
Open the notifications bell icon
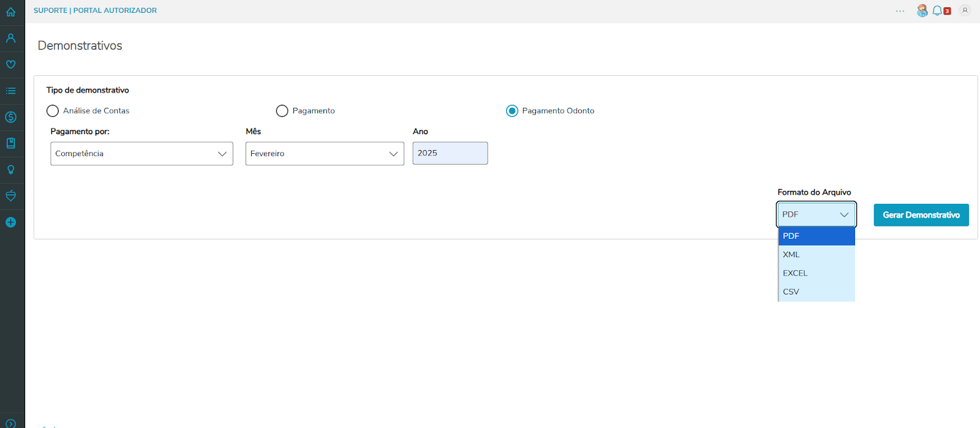[937, 10]
